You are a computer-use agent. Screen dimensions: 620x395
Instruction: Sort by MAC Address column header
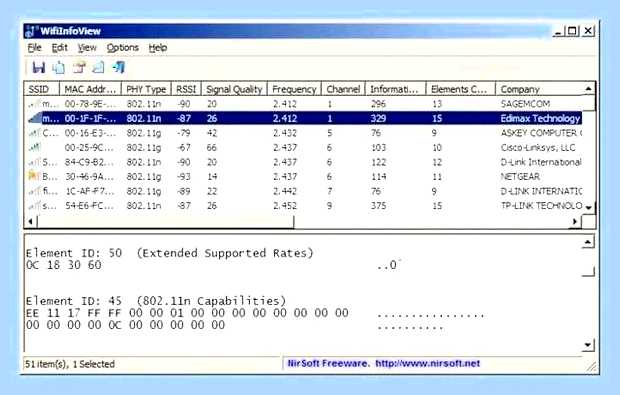tap(90, 89)
